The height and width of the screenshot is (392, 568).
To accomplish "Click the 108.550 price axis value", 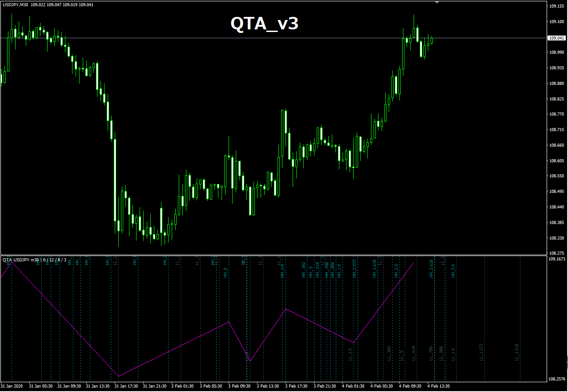I will click(556, 176).
